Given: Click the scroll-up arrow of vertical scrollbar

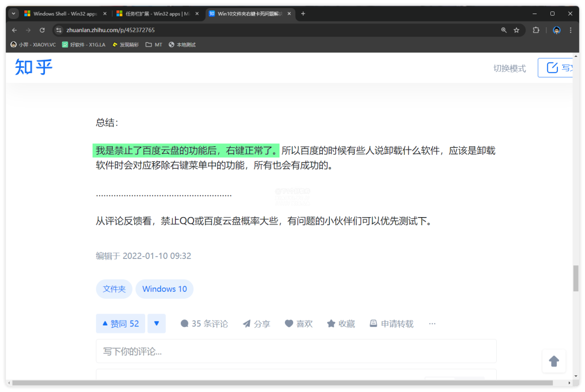Looking at the screenshot, I should click(576, 56).
